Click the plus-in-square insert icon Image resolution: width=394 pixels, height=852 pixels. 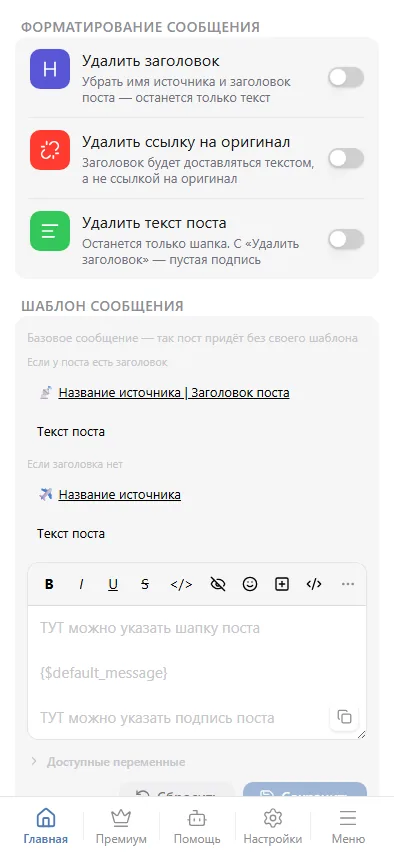tap(282, 584)
